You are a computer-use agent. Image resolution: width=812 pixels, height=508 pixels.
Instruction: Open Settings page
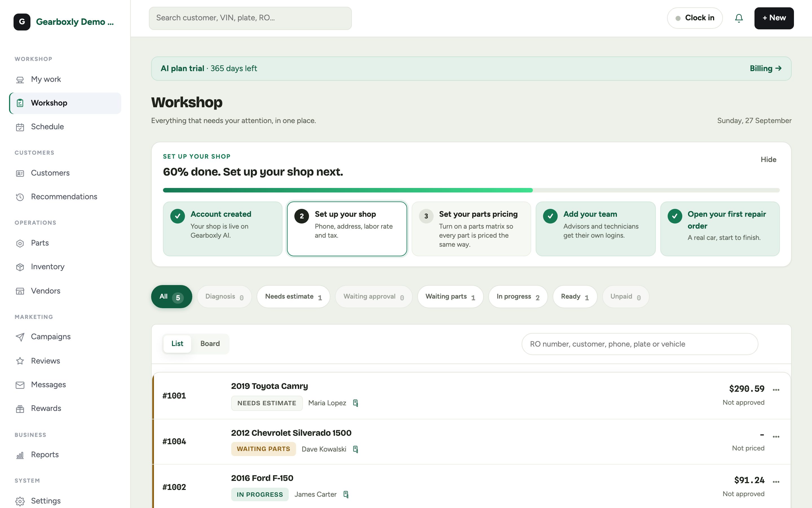pyautogui.click(x=65, y=501)
